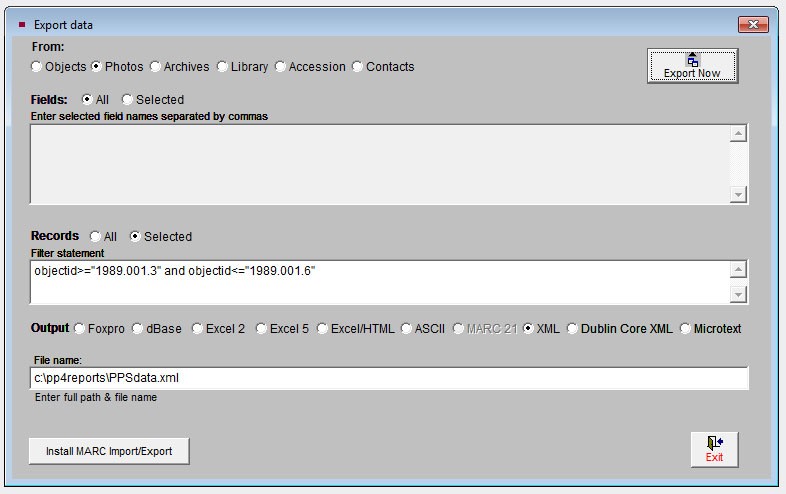Click into the Filter statement text box
This screenshot has width=786, height=494.
(379, 282)
